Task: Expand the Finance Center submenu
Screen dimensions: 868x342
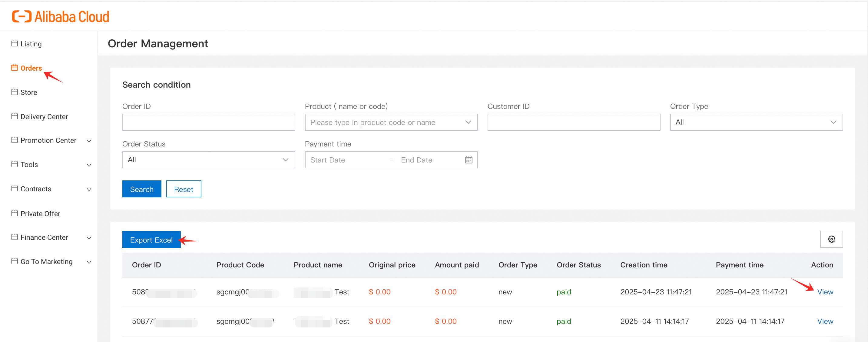Action: [x=89, y=238]
